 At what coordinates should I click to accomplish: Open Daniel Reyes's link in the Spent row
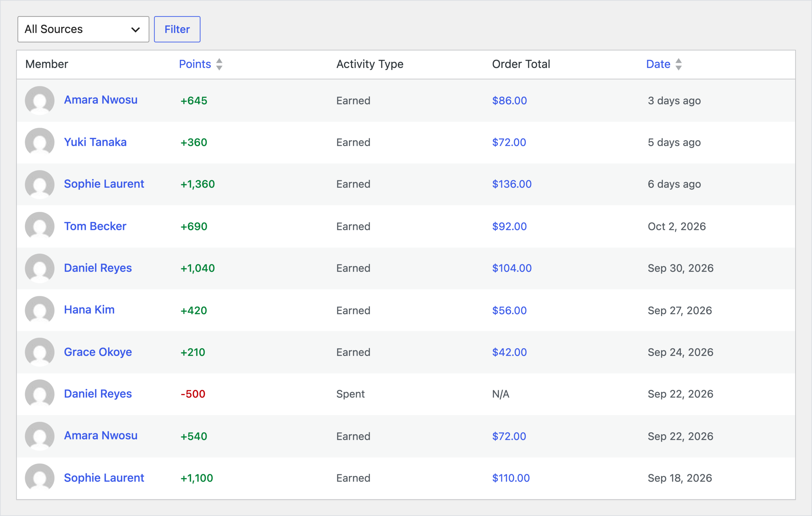[98, 394]
